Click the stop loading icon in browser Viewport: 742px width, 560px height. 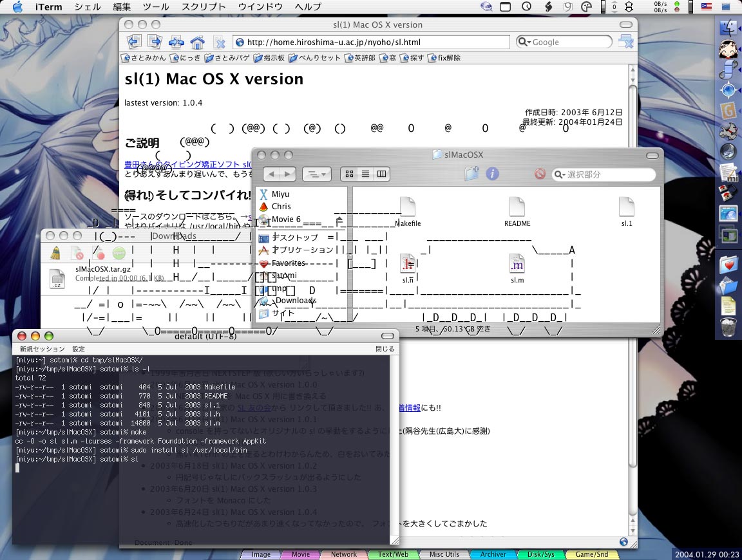(220, 42)
